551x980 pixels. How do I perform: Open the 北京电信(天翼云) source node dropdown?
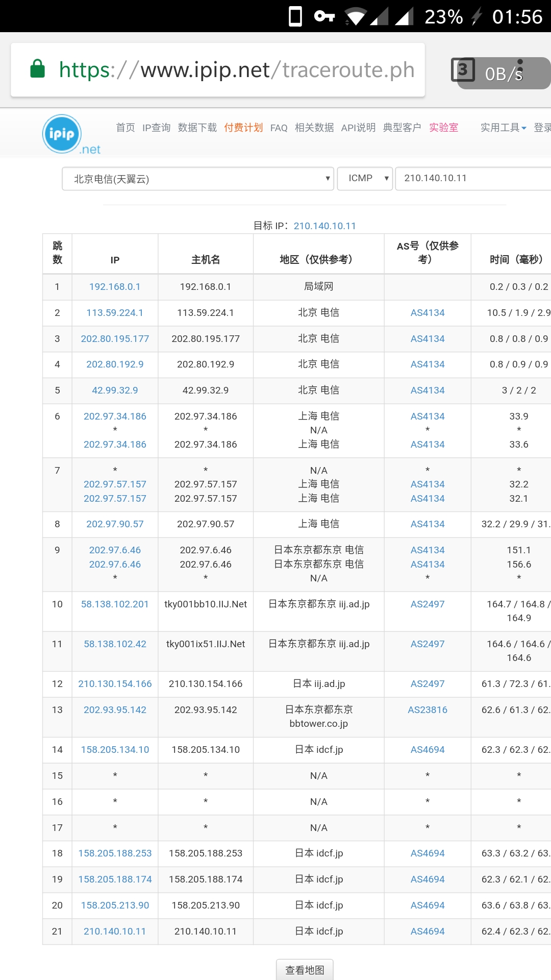(198, 179)
